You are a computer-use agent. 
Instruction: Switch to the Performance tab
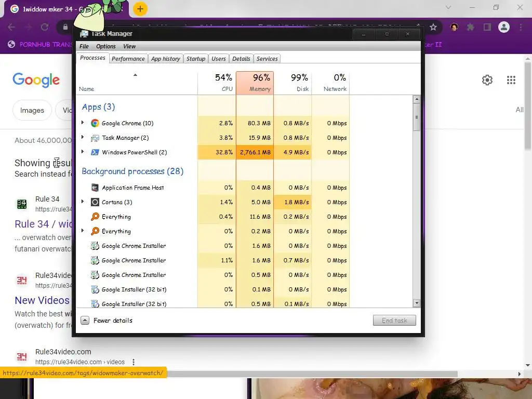click(x=128, y=59)
